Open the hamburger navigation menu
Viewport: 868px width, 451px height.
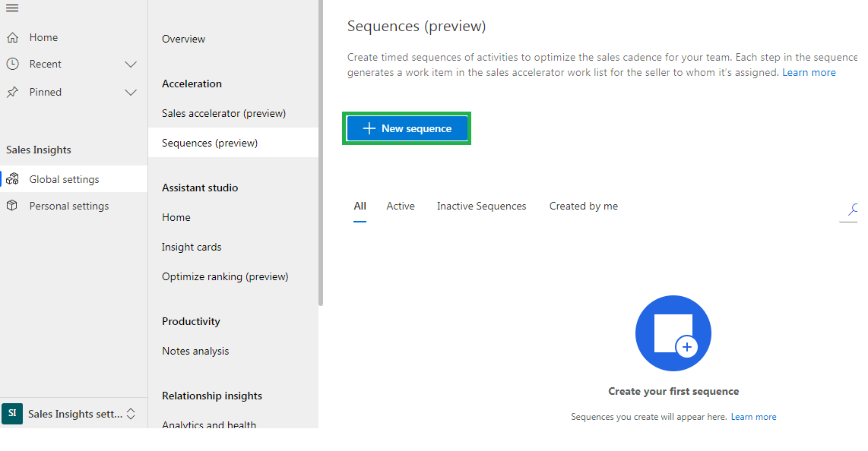click(x=12, y=8)
